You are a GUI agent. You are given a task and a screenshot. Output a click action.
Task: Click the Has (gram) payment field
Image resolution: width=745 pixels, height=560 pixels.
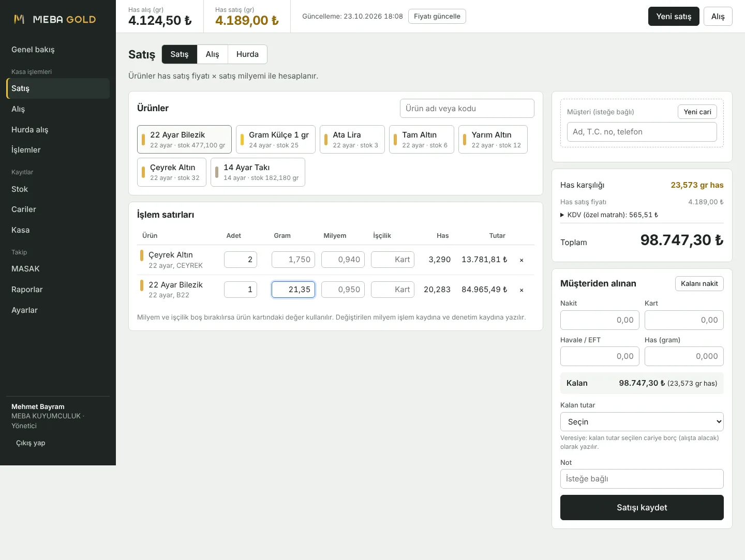click(684, 356)
